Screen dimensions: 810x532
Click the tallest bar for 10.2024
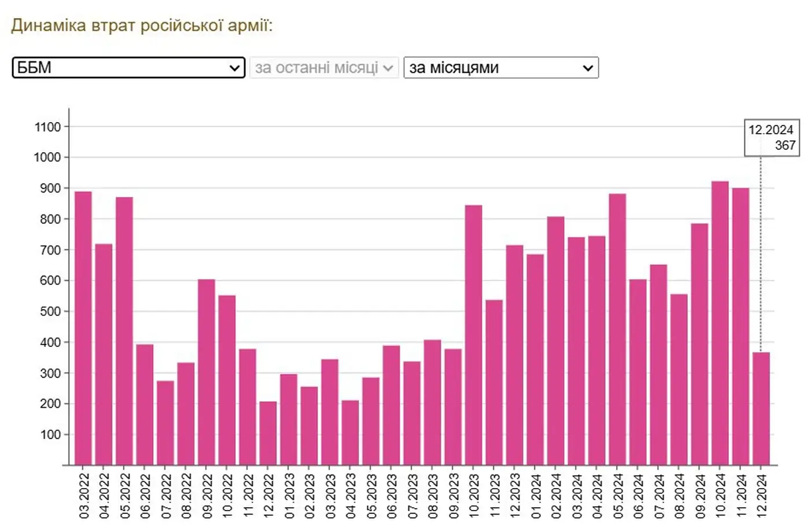(720, 323)
